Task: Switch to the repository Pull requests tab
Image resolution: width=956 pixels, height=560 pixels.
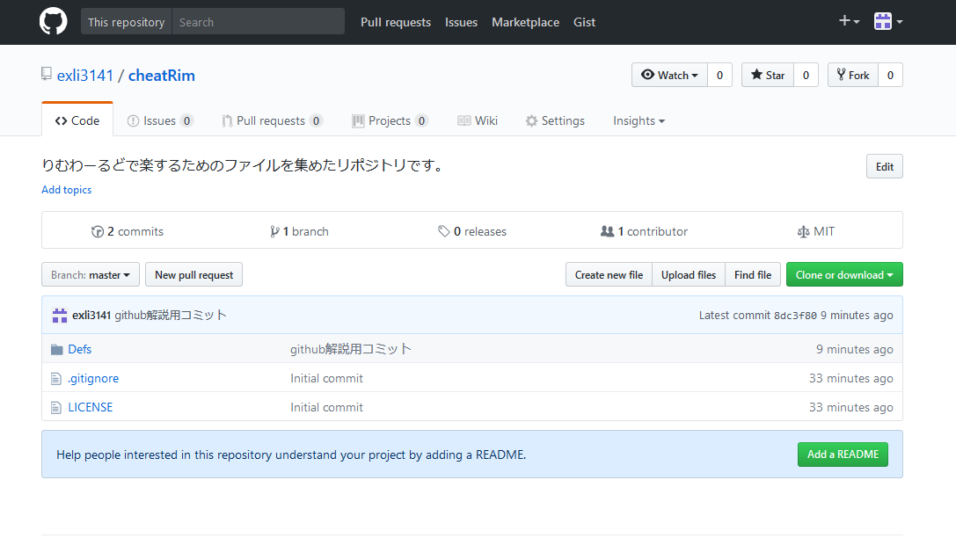Action: point(272,120)
